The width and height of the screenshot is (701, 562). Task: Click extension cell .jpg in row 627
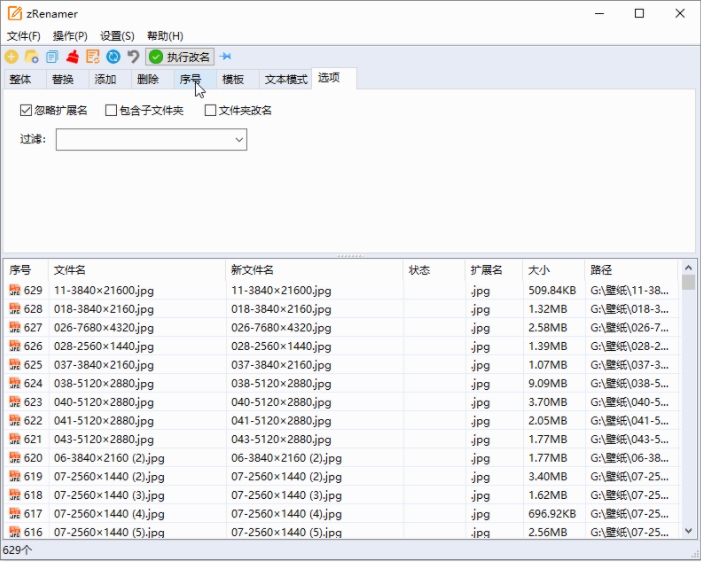pyautogui.click(x=480, y=329)
